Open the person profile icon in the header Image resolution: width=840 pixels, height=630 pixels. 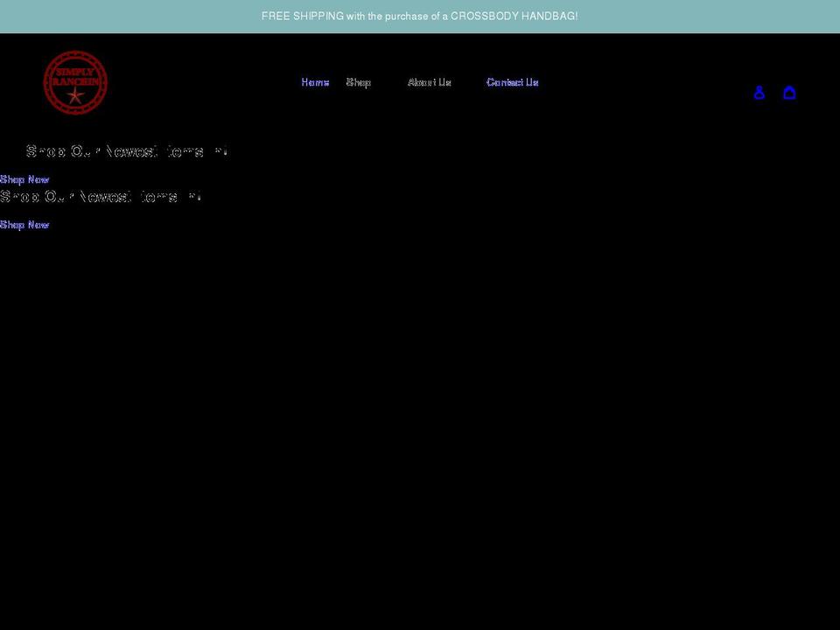pyautogui.click(x=759, y=92)
